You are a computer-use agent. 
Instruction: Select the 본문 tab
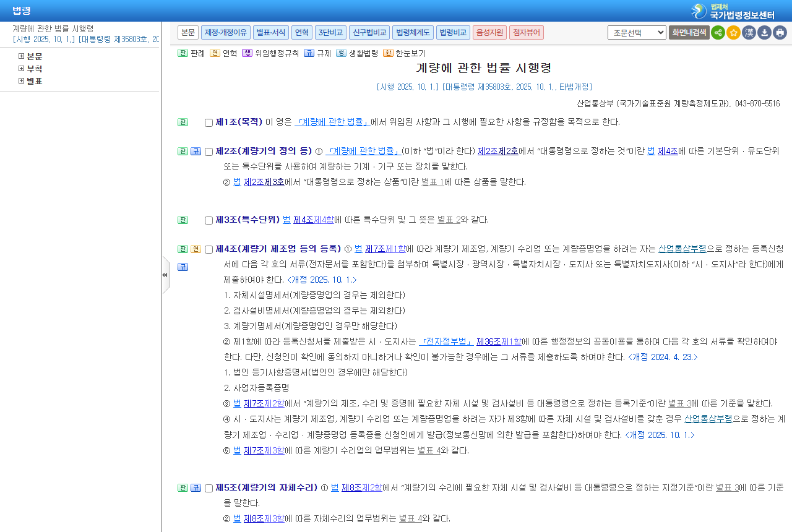[188, 32]
